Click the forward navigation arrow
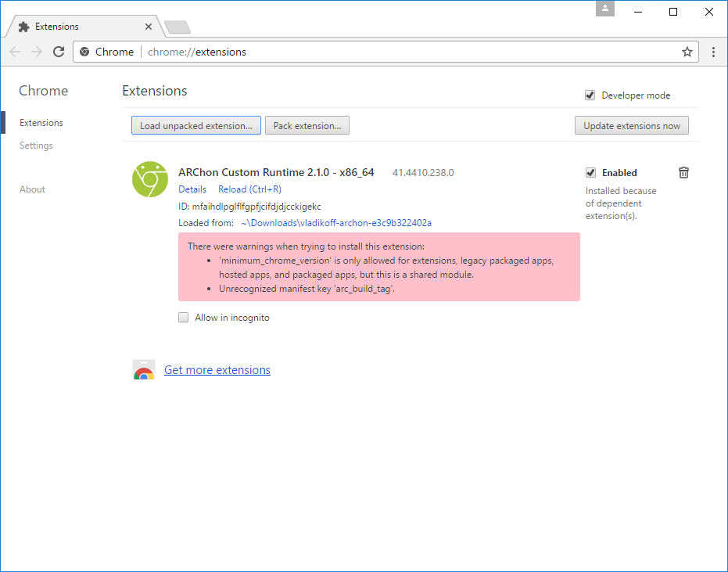 point(37,52)
